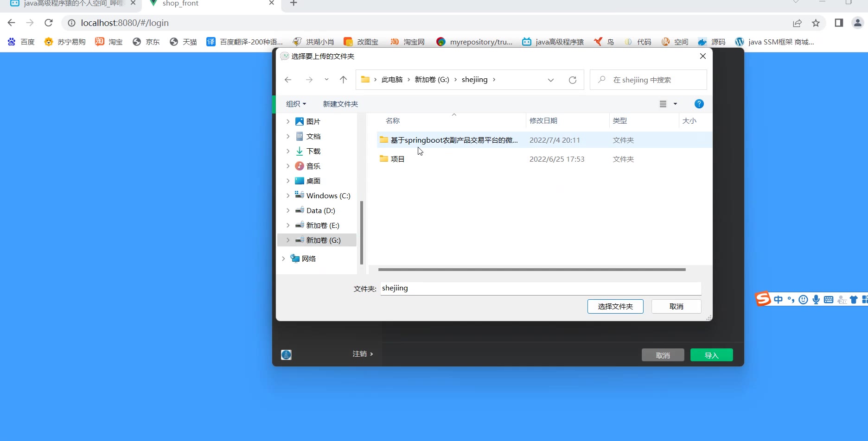The width and height of the screenshot is (868, 441).
Task: Open the java高级程序猿 bookmark
Action: [553, 42]
